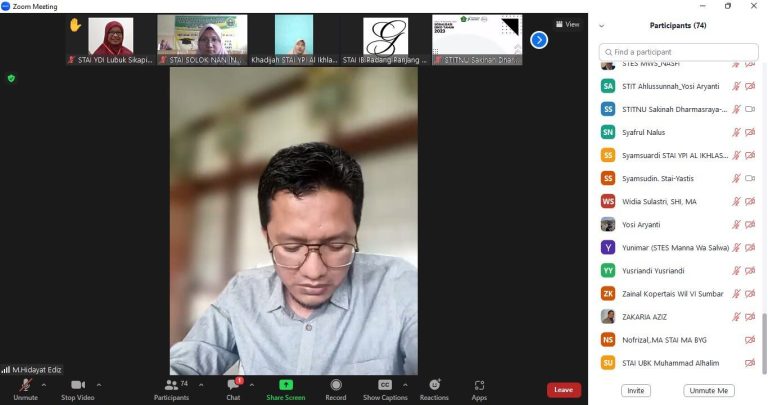The width and height of the screenshot is (768, 405).
Task: Show Captions CC button
Action: click(x=385, y=390)
